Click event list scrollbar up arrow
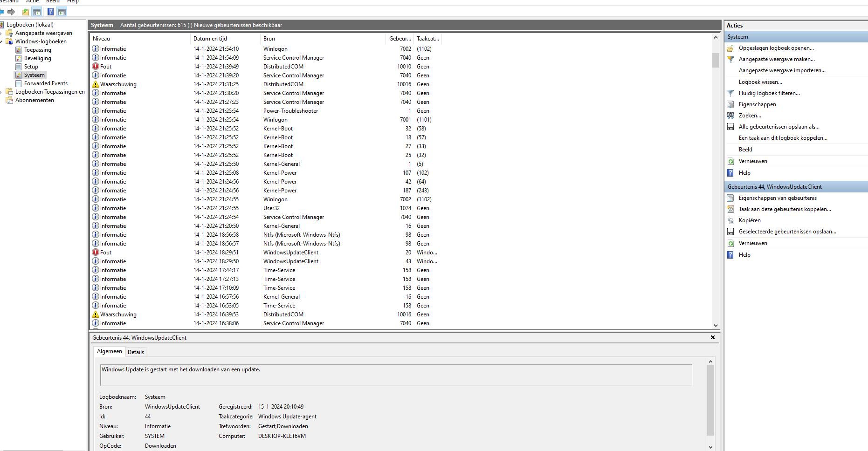This screenshot has height=451, width=868. click(x=716, y=37)
